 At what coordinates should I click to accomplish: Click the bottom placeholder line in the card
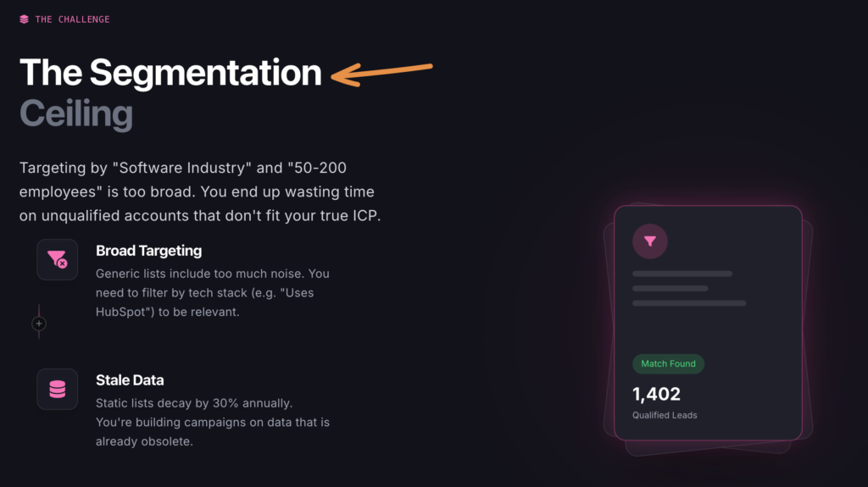tap(688, 302)
